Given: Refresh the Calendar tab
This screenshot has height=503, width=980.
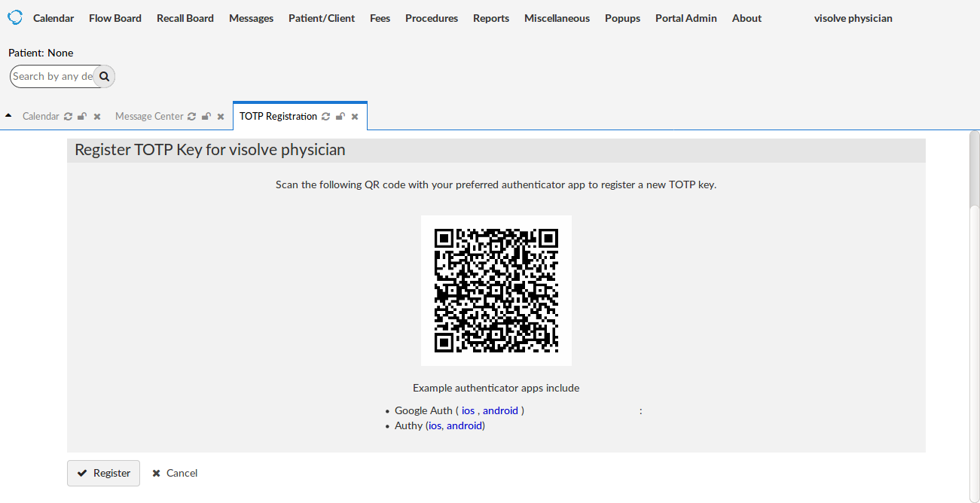Looking at the screenshot, I should click(68, 117).
